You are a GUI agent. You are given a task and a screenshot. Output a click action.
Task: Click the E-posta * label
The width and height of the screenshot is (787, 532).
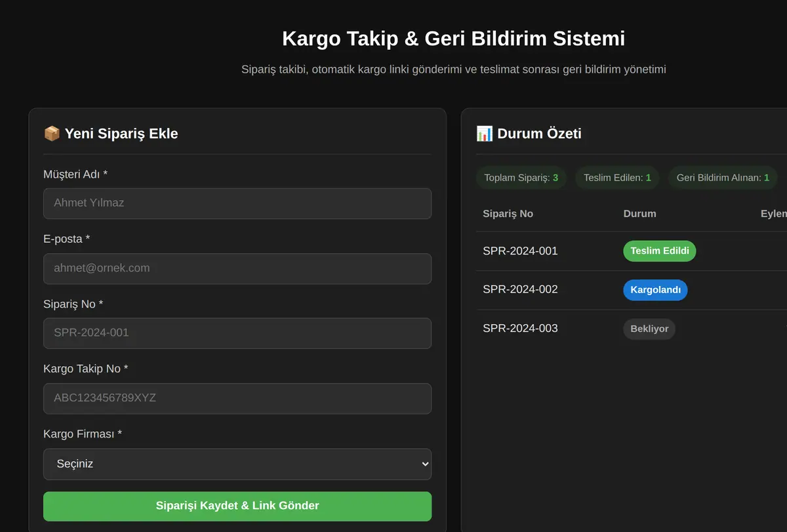66,239
